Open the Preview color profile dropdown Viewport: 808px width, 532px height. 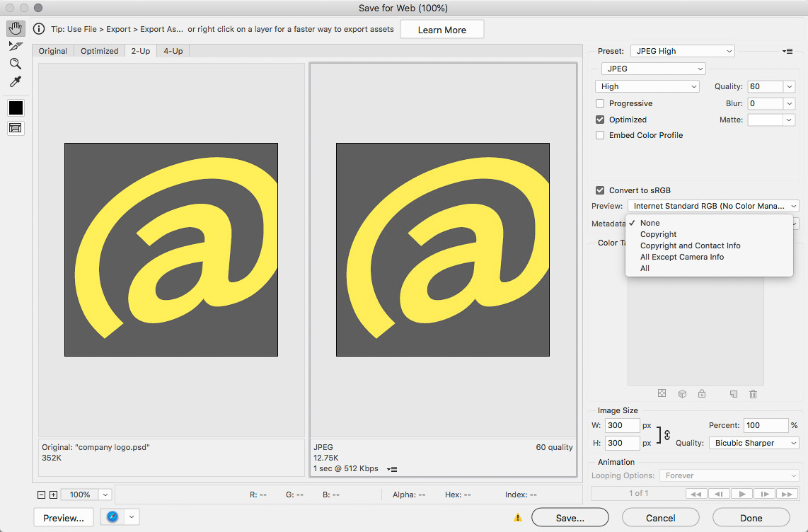713,206
